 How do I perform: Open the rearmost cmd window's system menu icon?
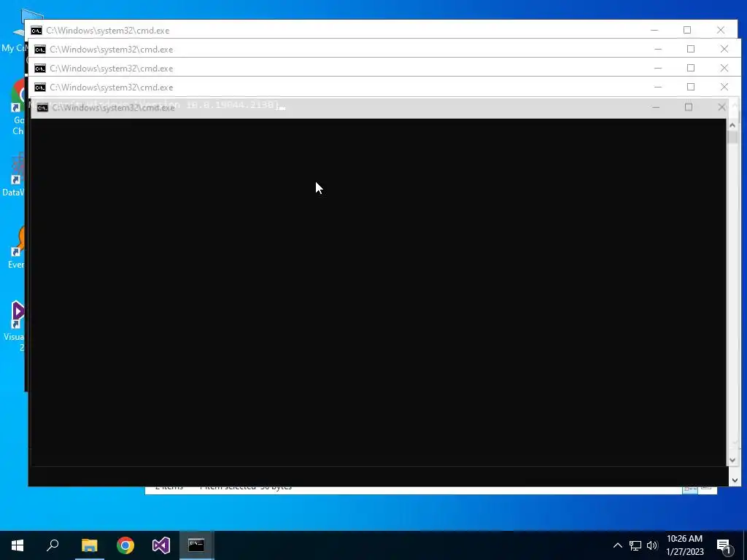point(36,31)
